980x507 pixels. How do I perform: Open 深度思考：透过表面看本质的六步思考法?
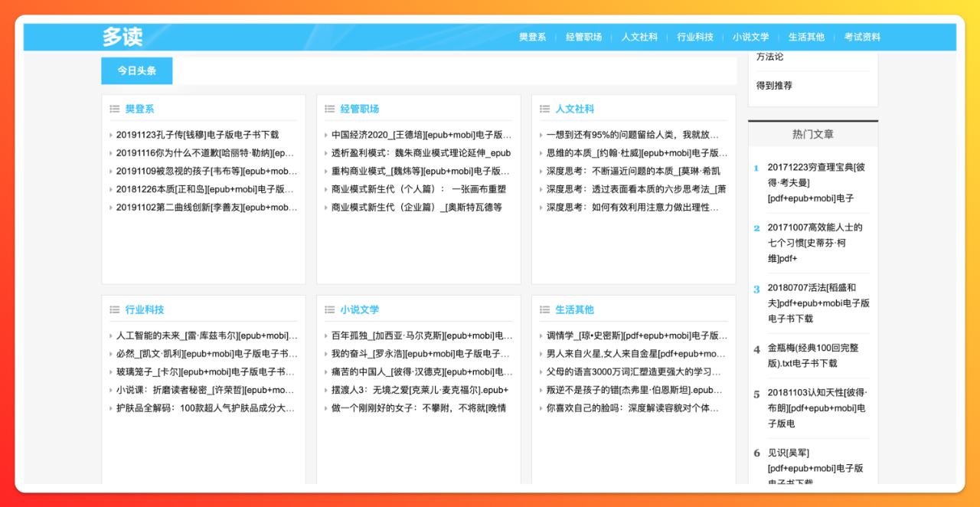click(636, 189)
